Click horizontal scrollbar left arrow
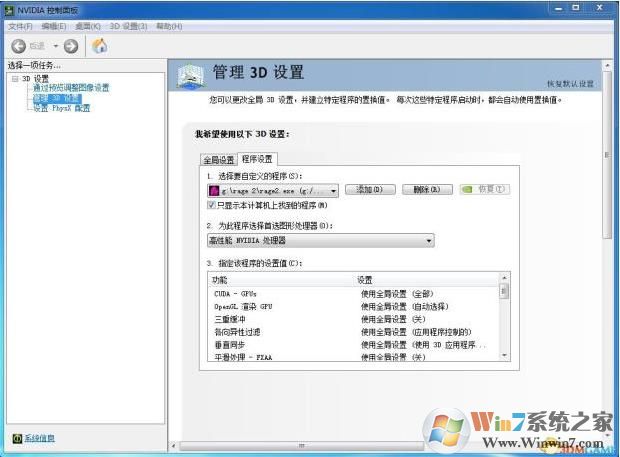Viewport: 620px width, 457px height. click(174, 446)
